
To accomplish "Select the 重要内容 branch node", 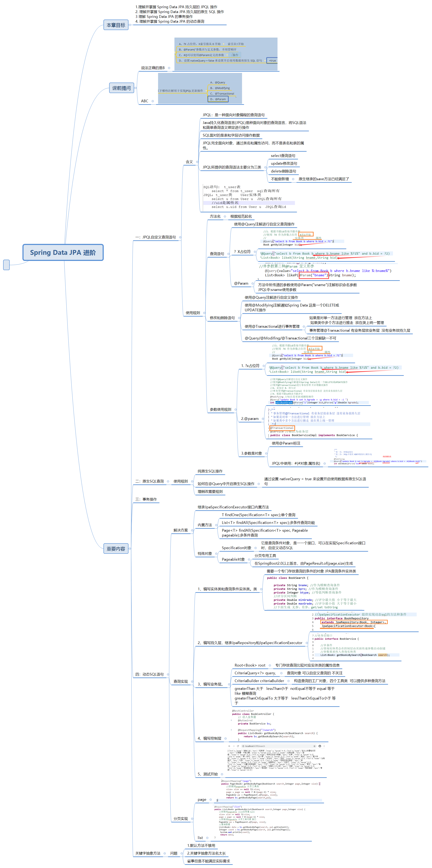I will [x=116, y=548].
